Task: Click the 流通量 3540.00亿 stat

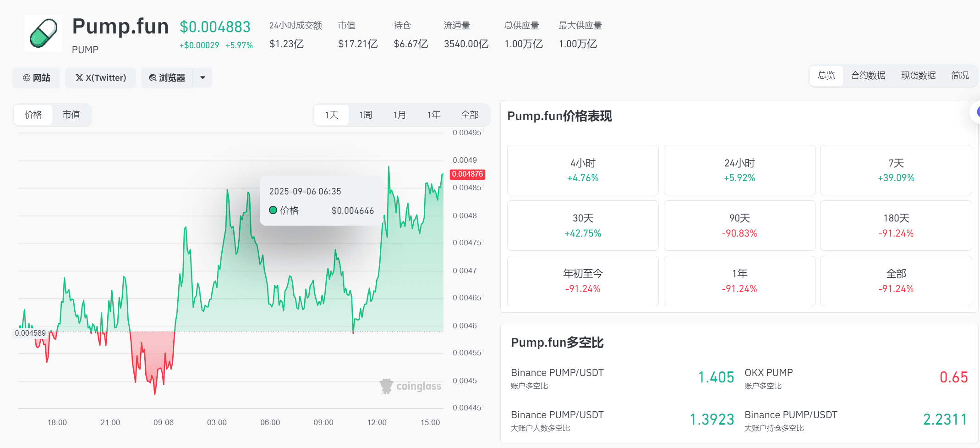Action: [466, 35]
